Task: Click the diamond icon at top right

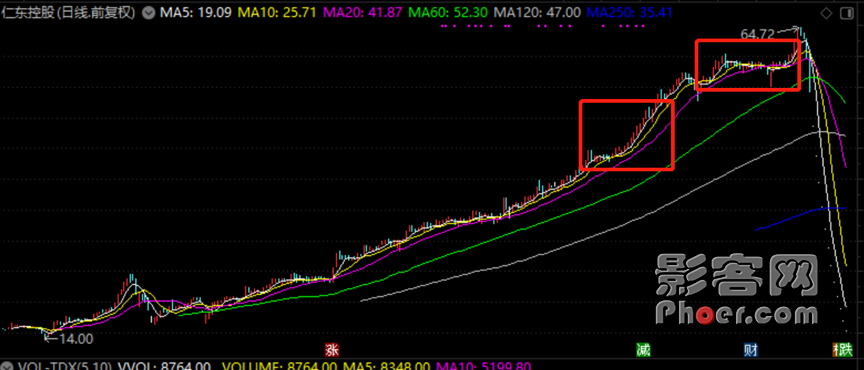Action: pos(827,13)
